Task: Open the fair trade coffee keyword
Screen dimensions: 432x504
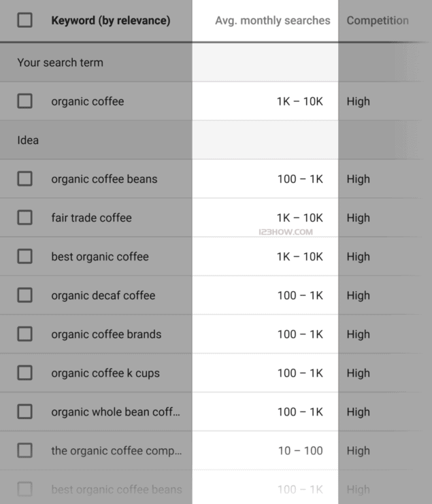Action: tap(91, 218)
